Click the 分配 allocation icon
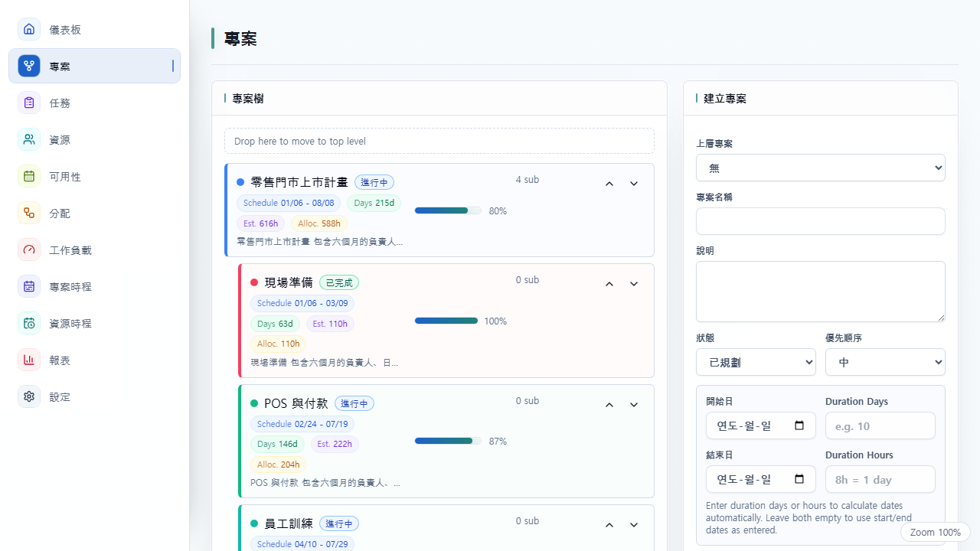 click(29, 213)
